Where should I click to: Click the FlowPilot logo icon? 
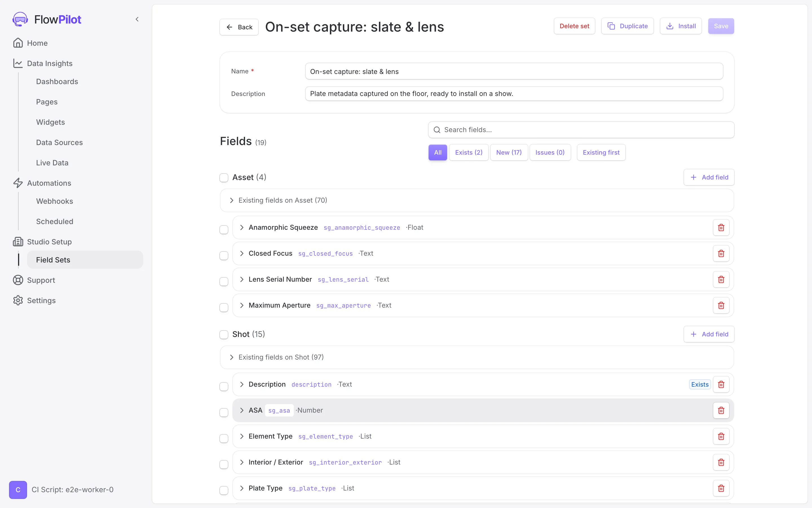pyautogui.click(x=20, y=19)
